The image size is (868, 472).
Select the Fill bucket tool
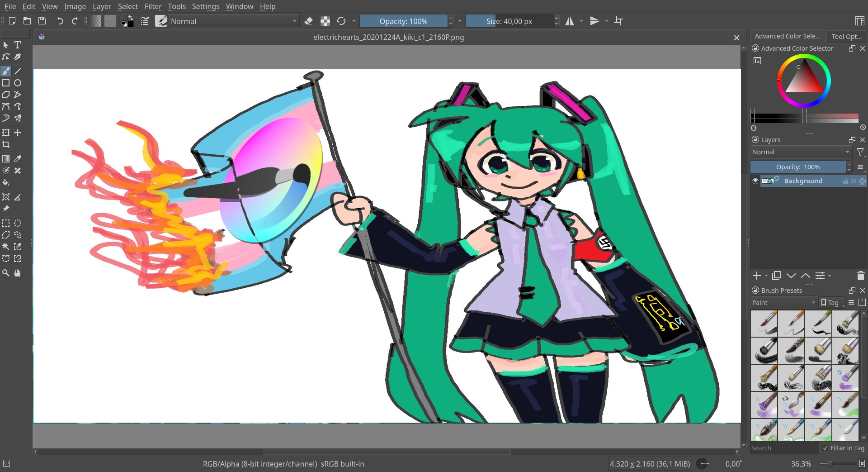pos(6,182)
